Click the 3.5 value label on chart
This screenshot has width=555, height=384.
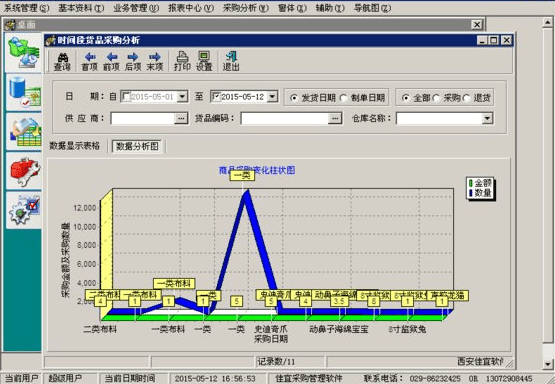[339, 301]
